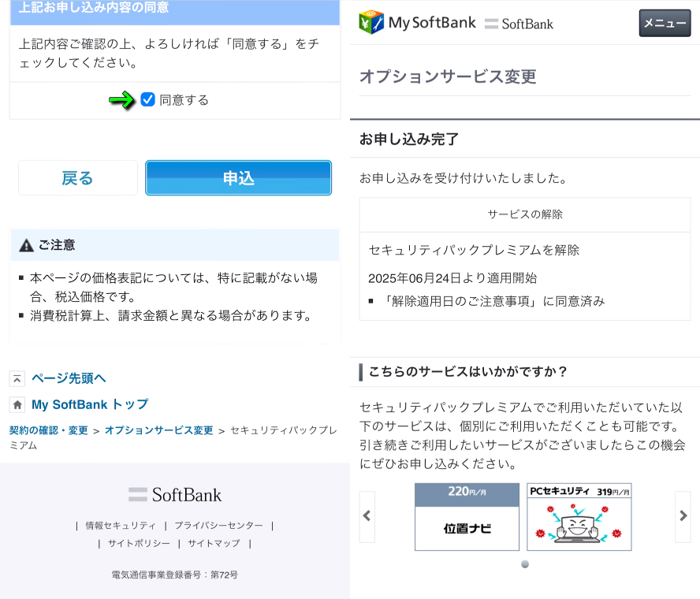Open サイトポリシー footer link
This screenshot has height=599, width=700.
[x=139, y=543]
